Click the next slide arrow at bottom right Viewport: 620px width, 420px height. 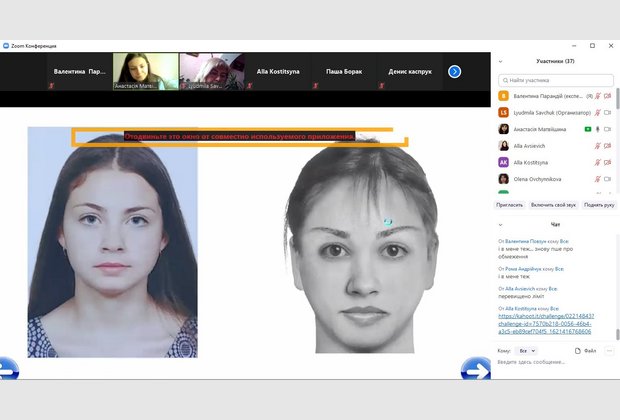point(475,369)
